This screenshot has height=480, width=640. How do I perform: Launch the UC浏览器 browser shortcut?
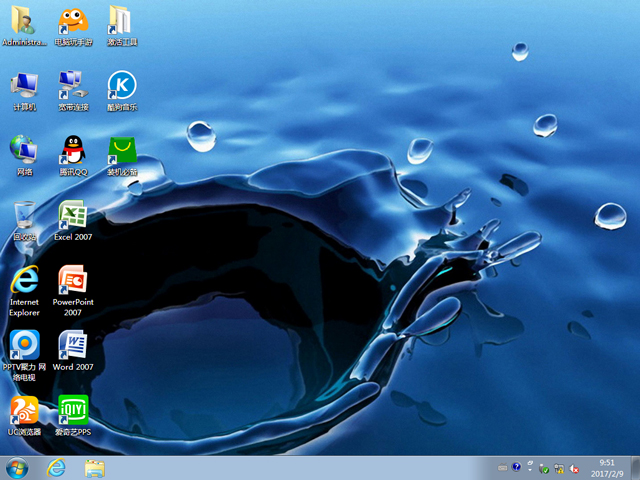point(24,411)
